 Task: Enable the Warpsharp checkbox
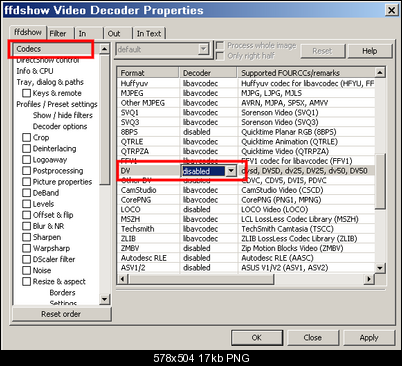[26, 248]
